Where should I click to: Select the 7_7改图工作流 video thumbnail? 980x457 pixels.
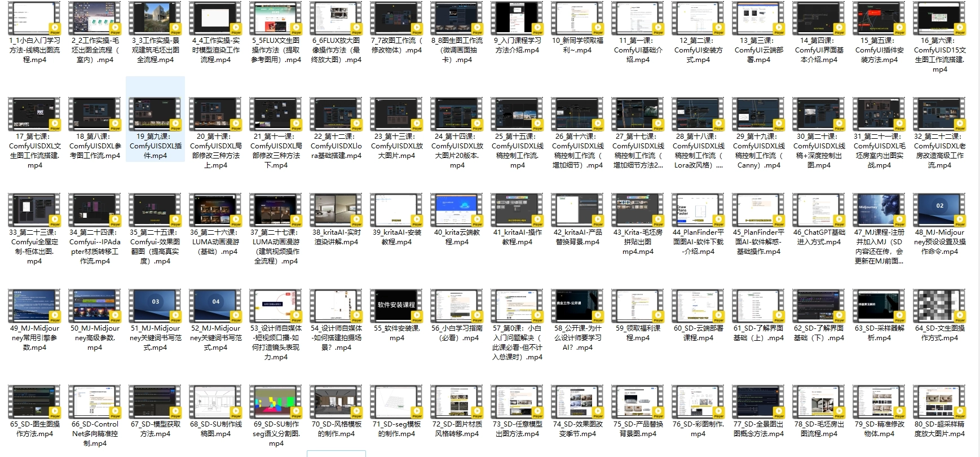coord(396,19)
